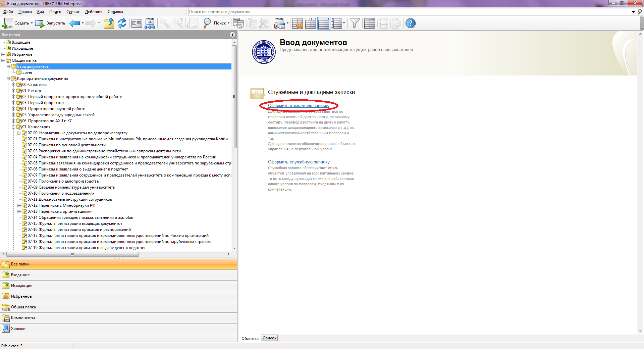The width and height of the screenshot is (644, 349).
Task: Select the Компоненты navigation panel button
Action: coord(23,318)
